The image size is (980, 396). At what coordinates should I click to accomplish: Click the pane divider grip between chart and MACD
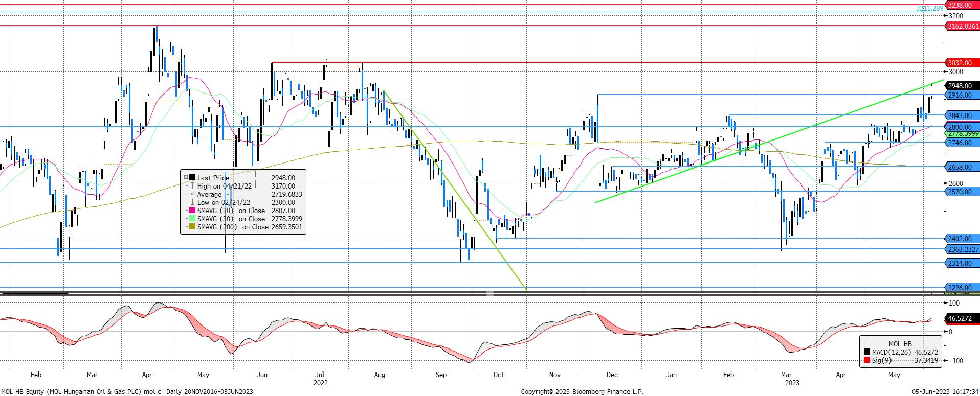click(489, 293)
